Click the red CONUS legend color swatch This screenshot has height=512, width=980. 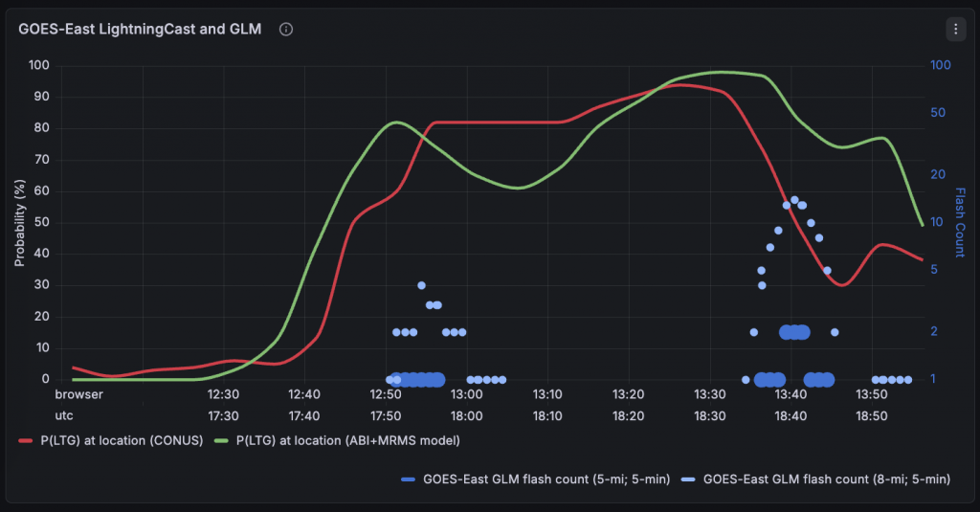(26, 441)
